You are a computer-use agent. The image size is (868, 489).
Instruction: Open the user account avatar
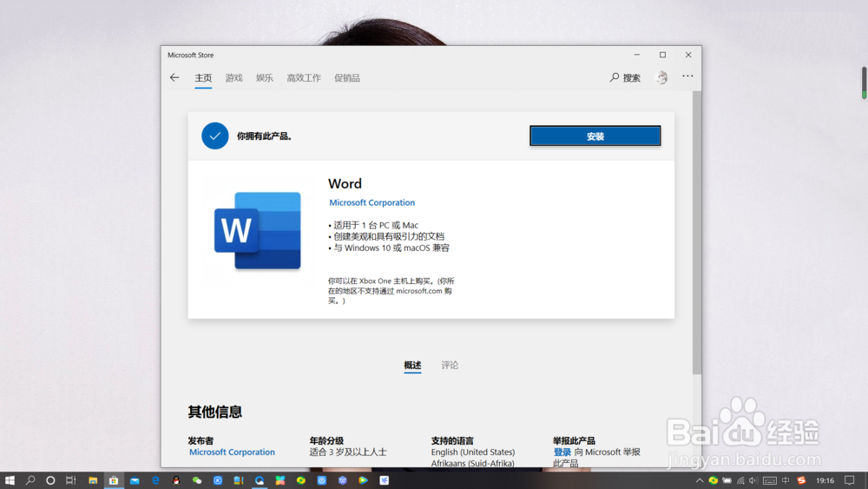(x=661, y=77)
